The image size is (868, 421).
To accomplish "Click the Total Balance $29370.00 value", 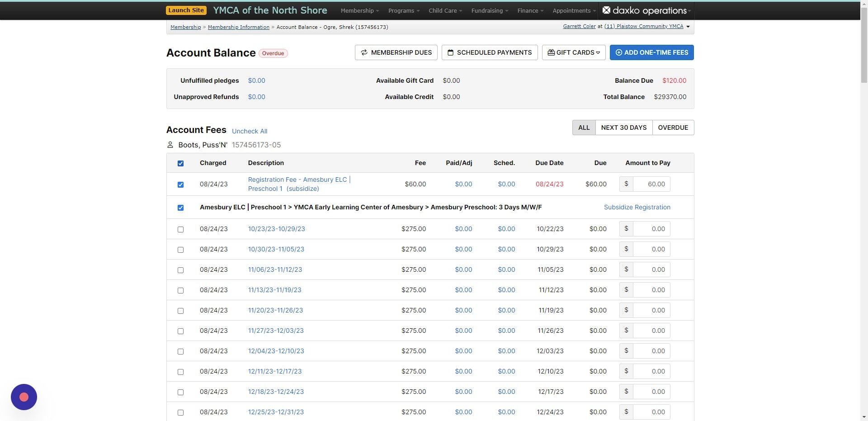I will (x=670, y=97).
